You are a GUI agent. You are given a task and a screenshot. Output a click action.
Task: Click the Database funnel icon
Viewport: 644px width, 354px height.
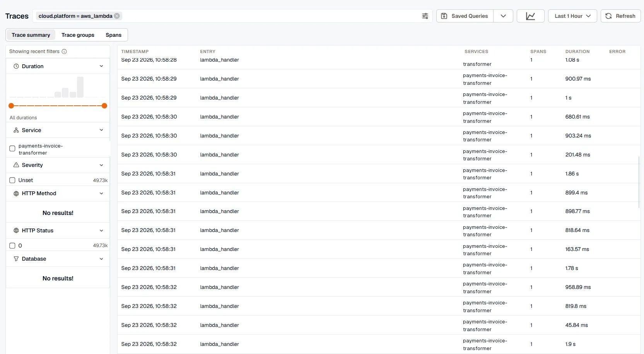click(16, 259)
